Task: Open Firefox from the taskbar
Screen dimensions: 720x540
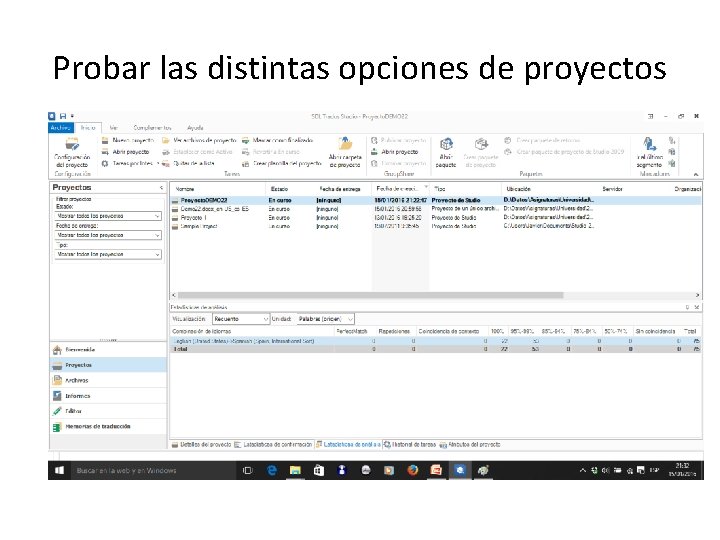Action: click(x=412, y=471)
